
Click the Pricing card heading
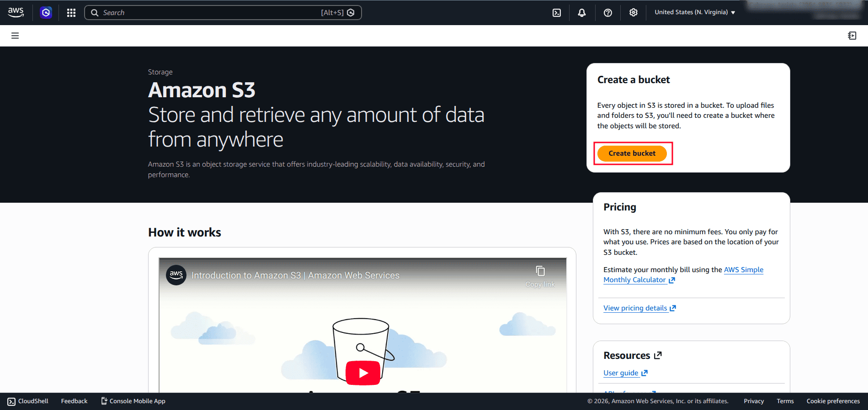[x=620, y=207]
